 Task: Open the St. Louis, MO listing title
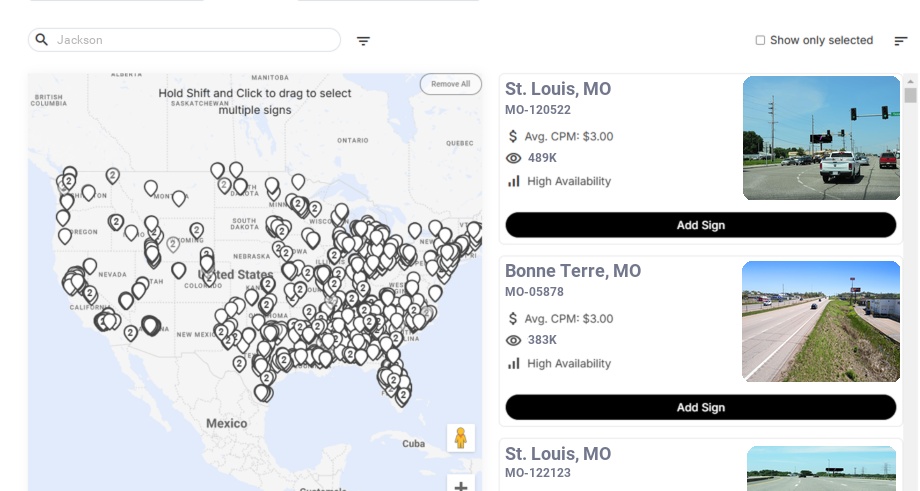(x=558, y=89)
